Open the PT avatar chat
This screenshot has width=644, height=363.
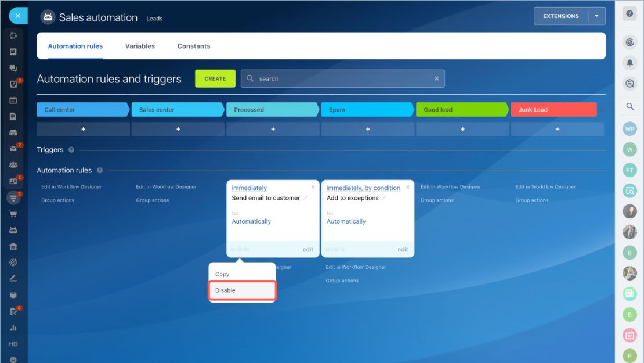[x=629, y=170]
